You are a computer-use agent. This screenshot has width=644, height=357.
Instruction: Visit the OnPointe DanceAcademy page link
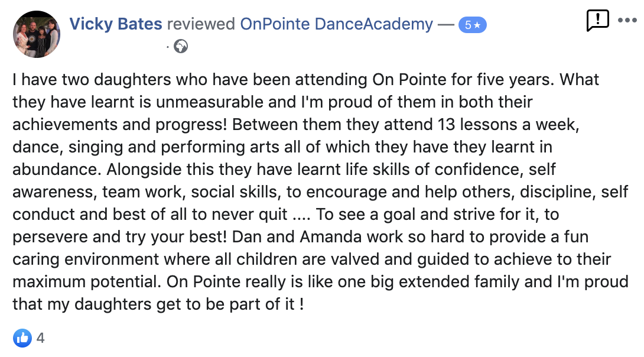coord(336,24)
